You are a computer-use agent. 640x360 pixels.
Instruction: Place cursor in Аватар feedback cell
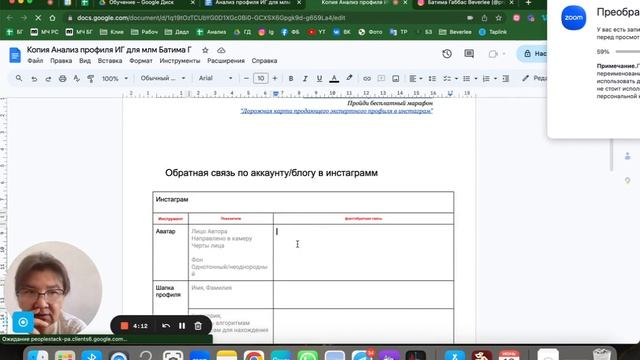coord(363,252)
